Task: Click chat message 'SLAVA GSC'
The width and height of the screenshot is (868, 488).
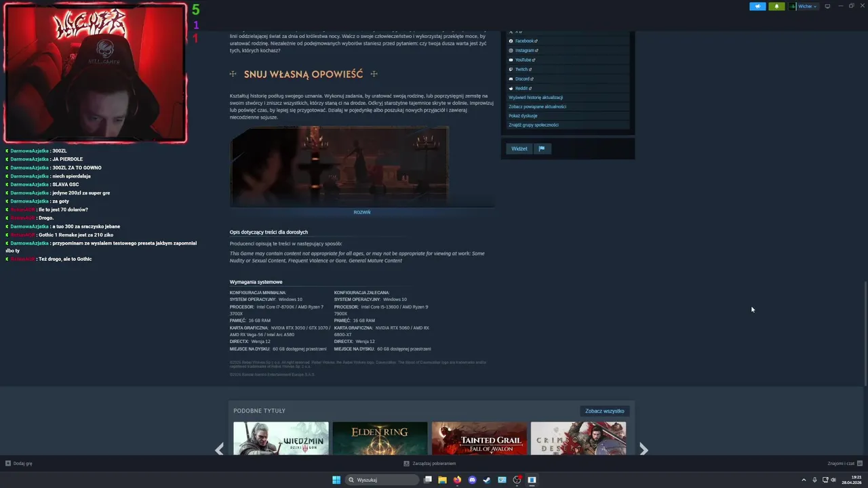Action: coord(65,184)
